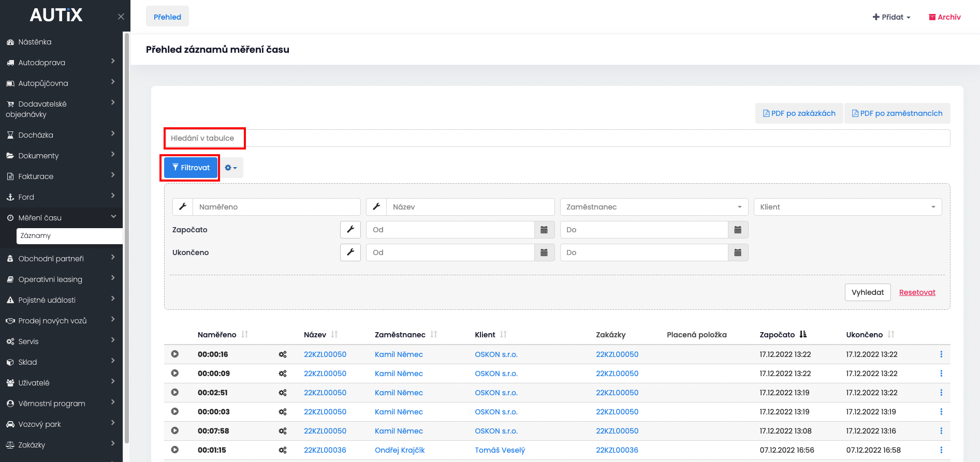Open client Tomáš Veselý link
The width and height of the screenshot is (980, 462).
tap(500, 450)
